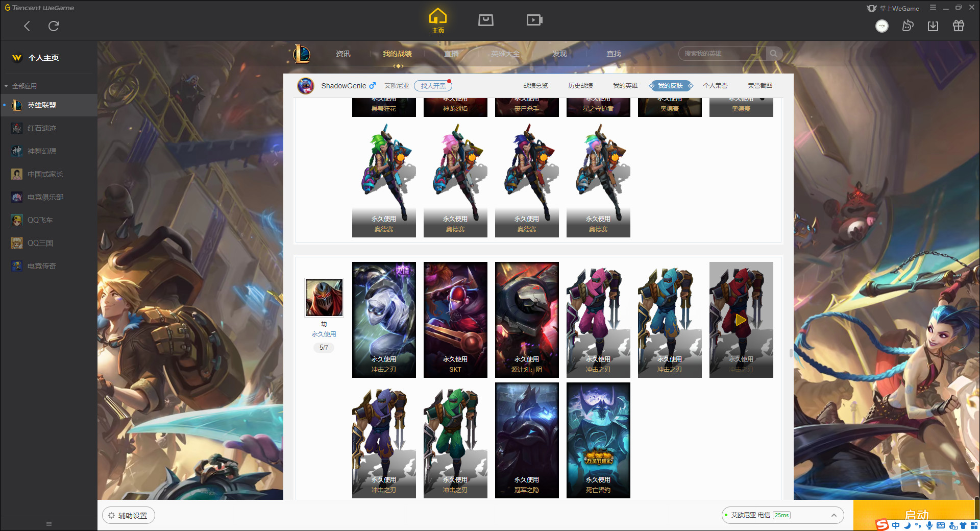Switch to 战绩总览 sub-tab
Viewport: 980px width, 531px height.
point(535,86)
